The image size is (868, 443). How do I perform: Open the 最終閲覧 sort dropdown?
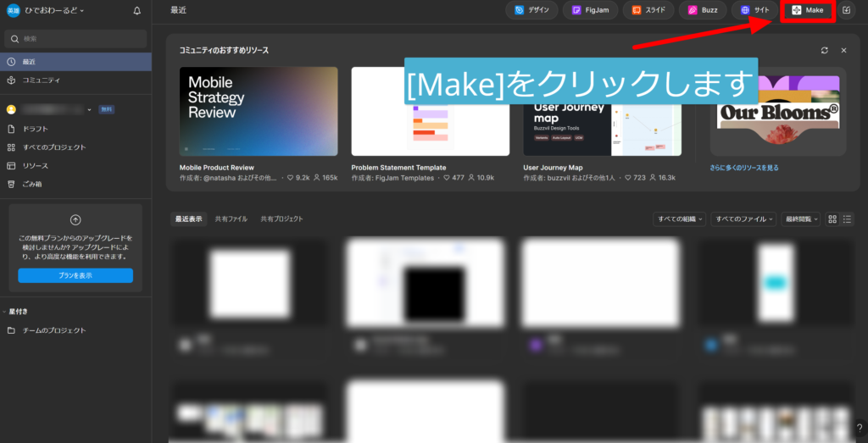pyautogui.click(x=800, y=219)
